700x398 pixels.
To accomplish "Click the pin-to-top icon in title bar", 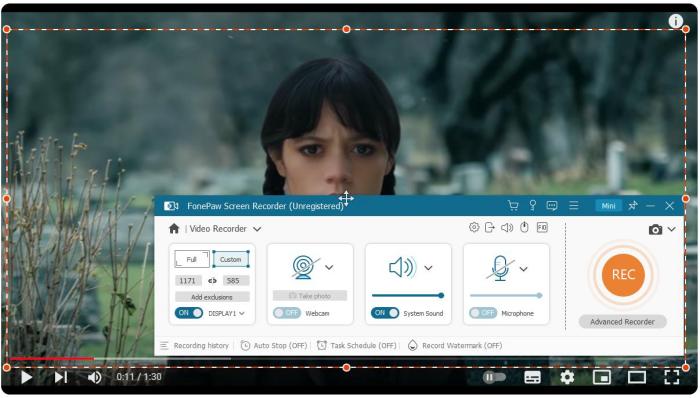I will 633,206.
